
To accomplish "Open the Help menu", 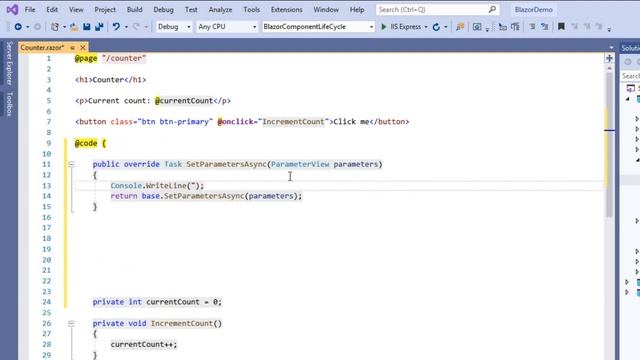I will (x=357, y=9).
